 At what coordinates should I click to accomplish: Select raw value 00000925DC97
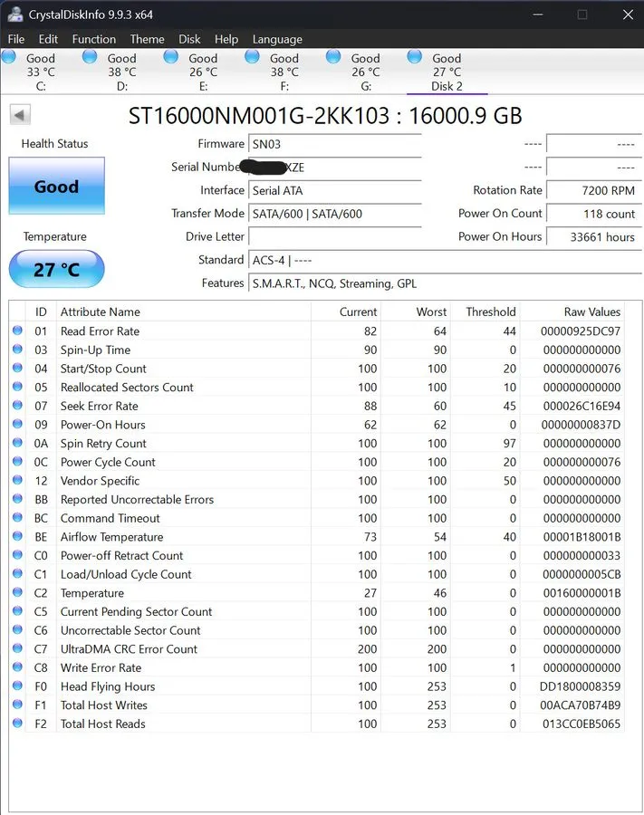click(580, 331)
